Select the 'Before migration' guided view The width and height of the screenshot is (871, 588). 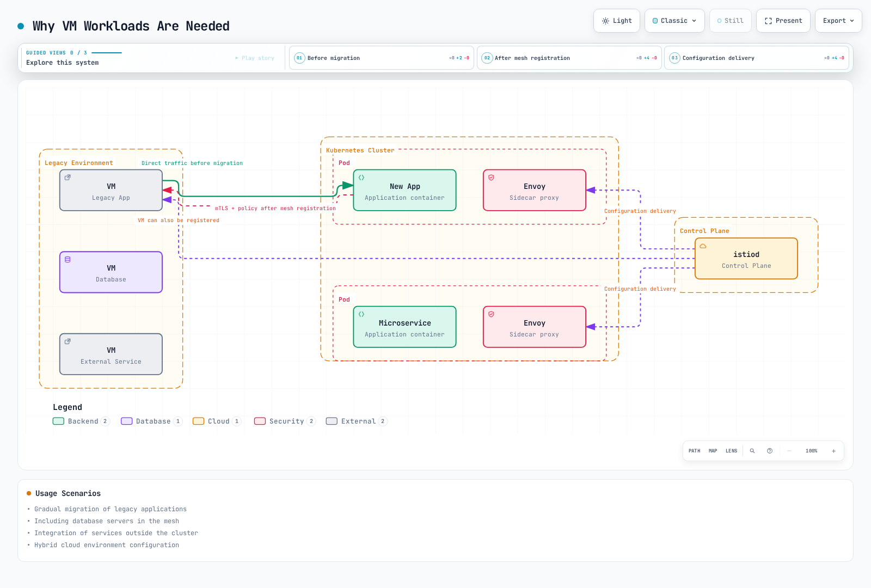click(x=382, y=58)
